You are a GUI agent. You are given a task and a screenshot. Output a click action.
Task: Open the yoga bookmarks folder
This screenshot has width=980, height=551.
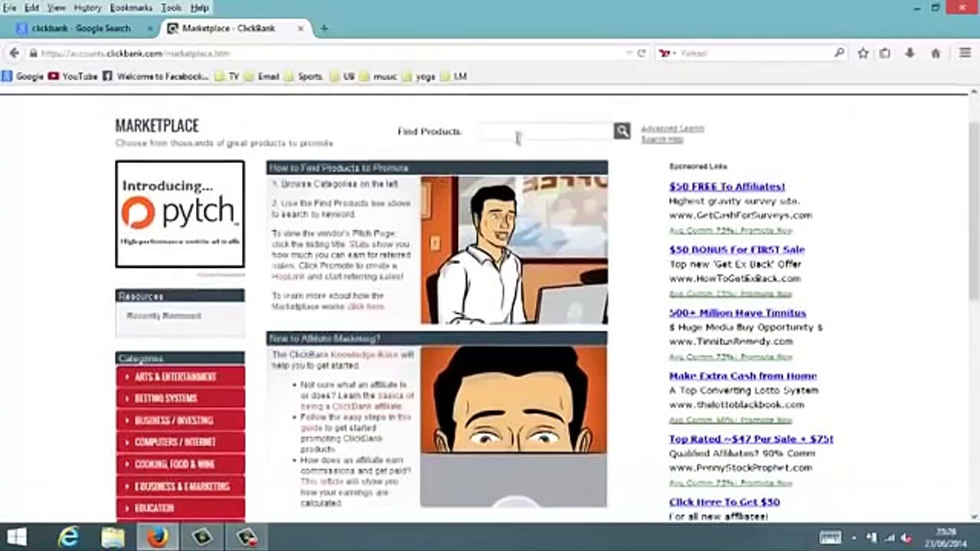[x=419, y=77]
